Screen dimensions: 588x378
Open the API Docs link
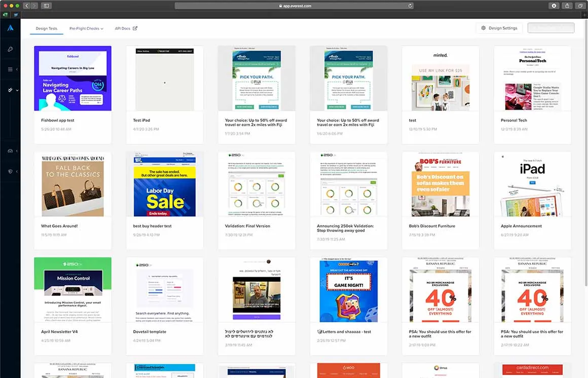click(122, 28)
